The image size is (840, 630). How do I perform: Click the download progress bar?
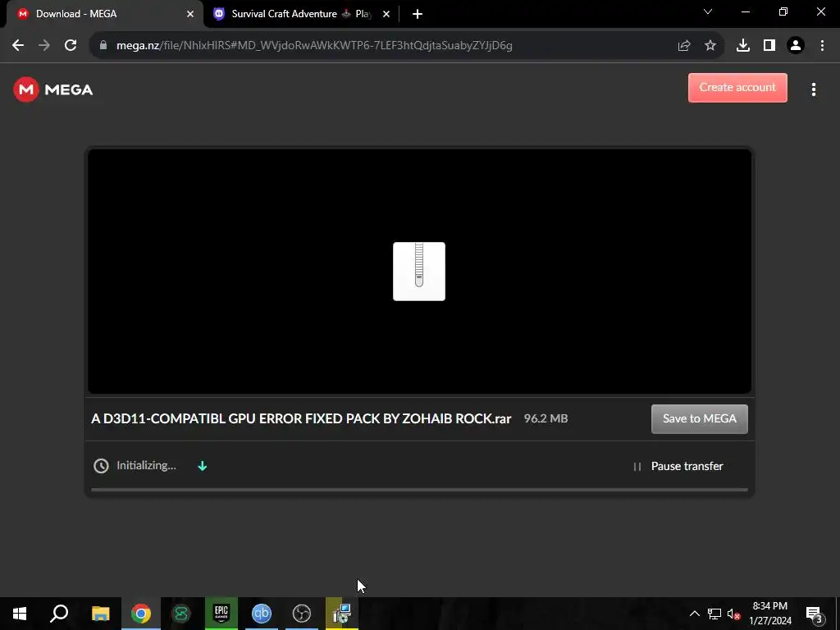(419, 489)
